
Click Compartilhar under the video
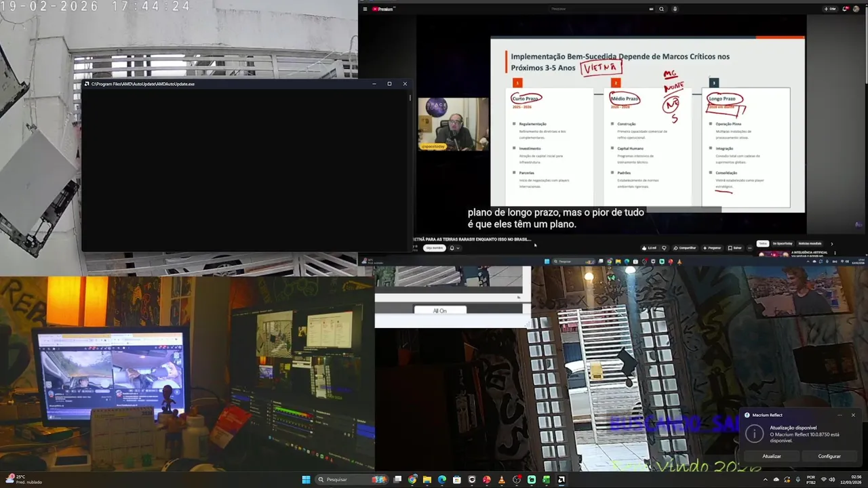(x=684, y=248)
